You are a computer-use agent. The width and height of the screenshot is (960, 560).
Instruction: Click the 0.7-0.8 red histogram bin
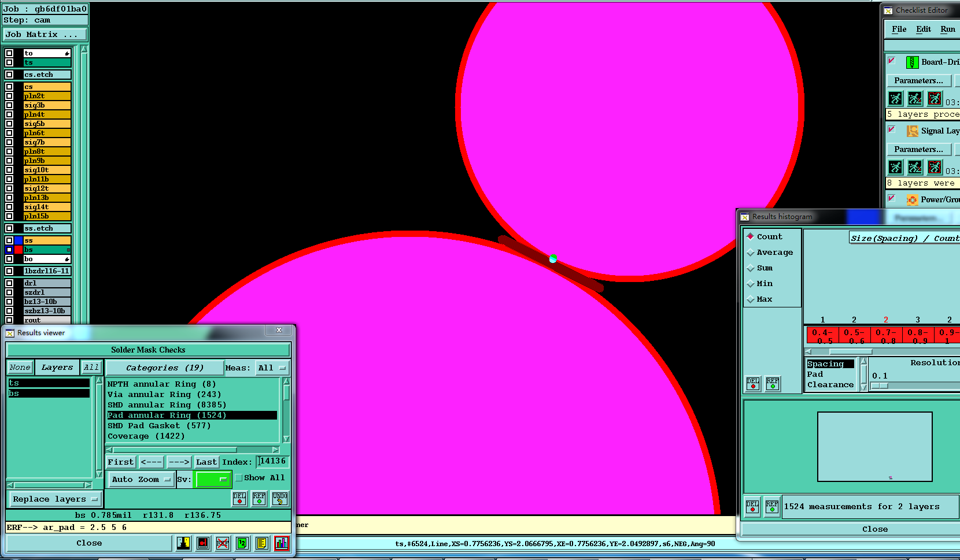886,336
